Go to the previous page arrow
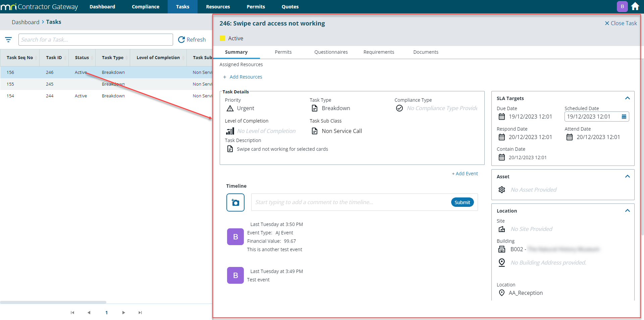The width and height of the screenshot is (644, 320). tap(89, 313)
